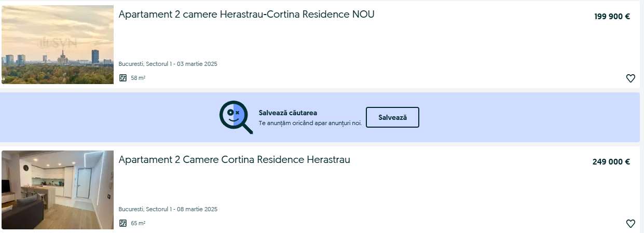Click the floor-area icon beside 65 m²
The image size is (644, 233).
(x=123, y=223)
